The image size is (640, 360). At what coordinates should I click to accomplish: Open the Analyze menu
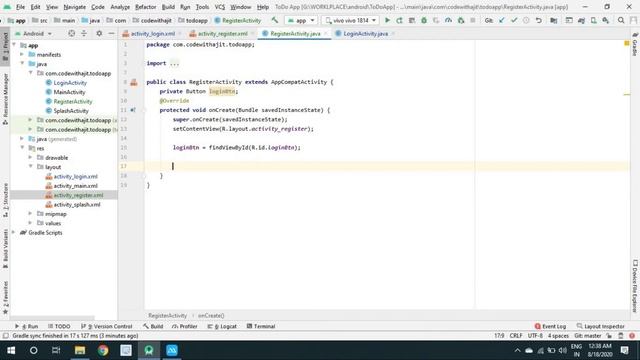coord(120,7)
